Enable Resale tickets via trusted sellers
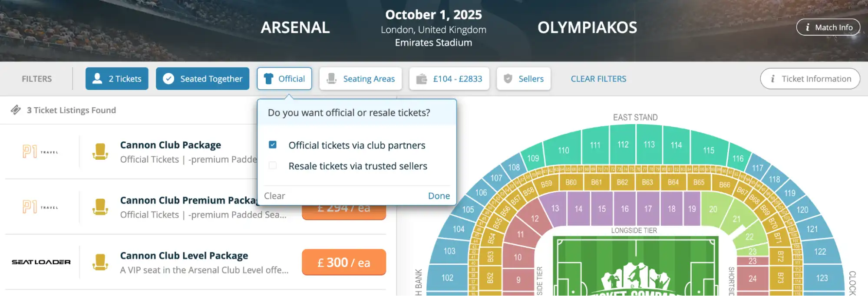This screenshot has width=868, height=296. click(273, 166)
